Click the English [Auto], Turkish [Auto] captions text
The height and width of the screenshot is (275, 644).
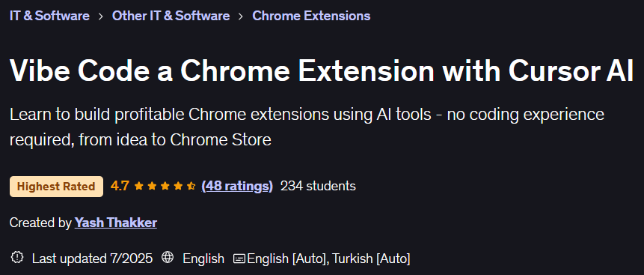tap(328, 259)
